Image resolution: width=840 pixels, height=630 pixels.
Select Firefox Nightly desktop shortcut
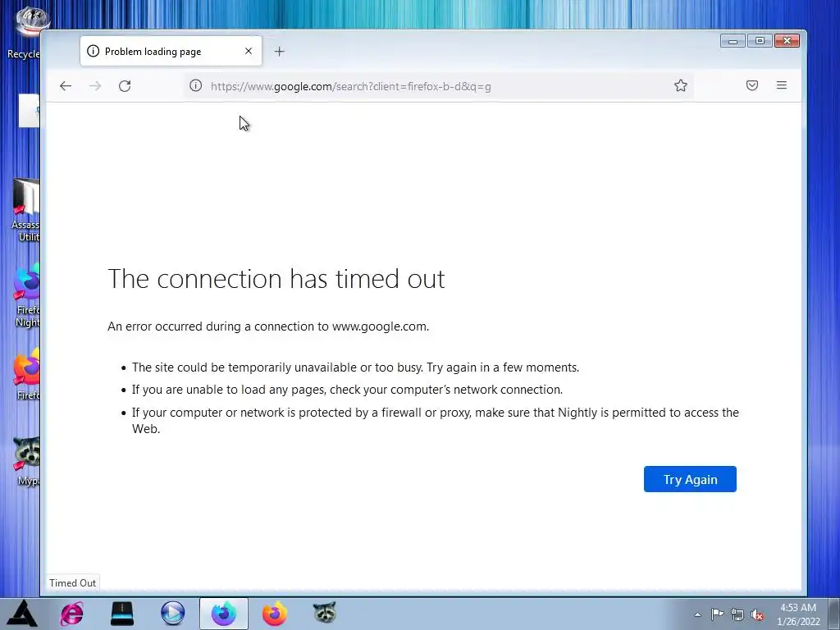coord(27,295)
